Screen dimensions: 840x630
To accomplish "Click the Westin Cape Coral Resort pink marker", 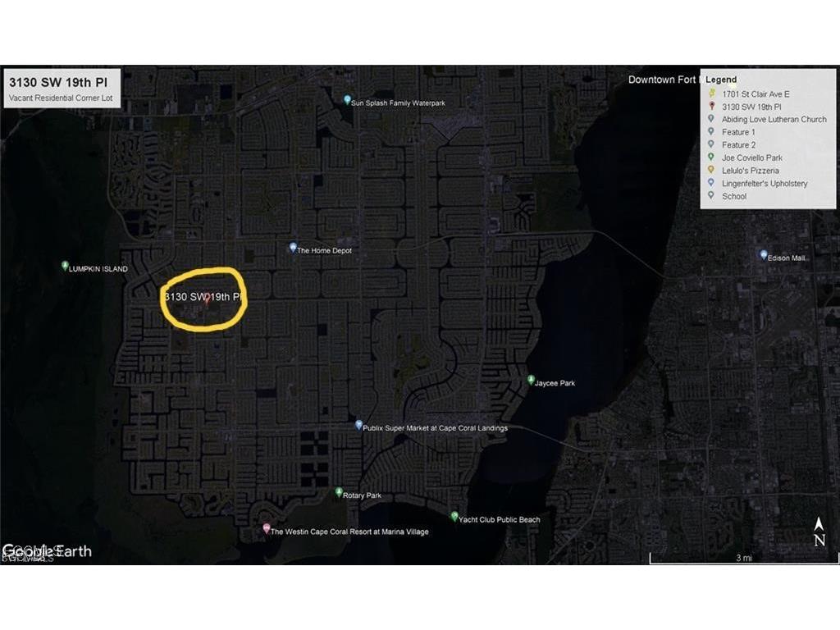I will click(x=266, y=529).
